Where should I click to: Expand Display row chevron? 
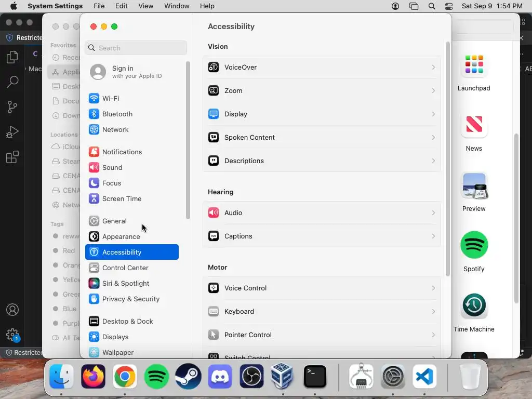pos(433,114)
